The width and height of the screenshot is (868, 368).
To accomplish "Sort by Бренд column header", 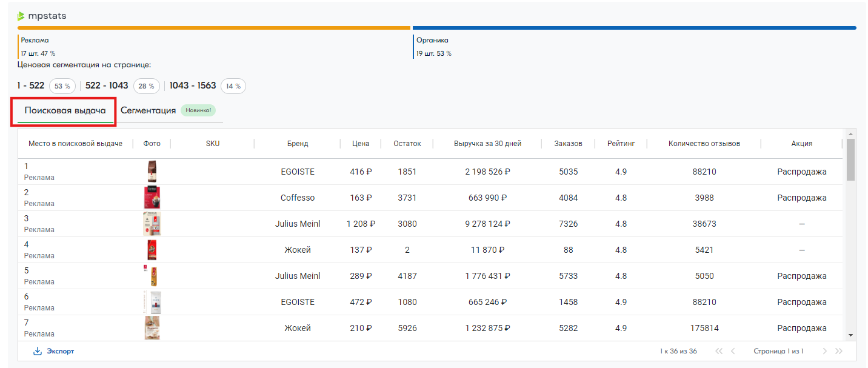I will point(298,144).
